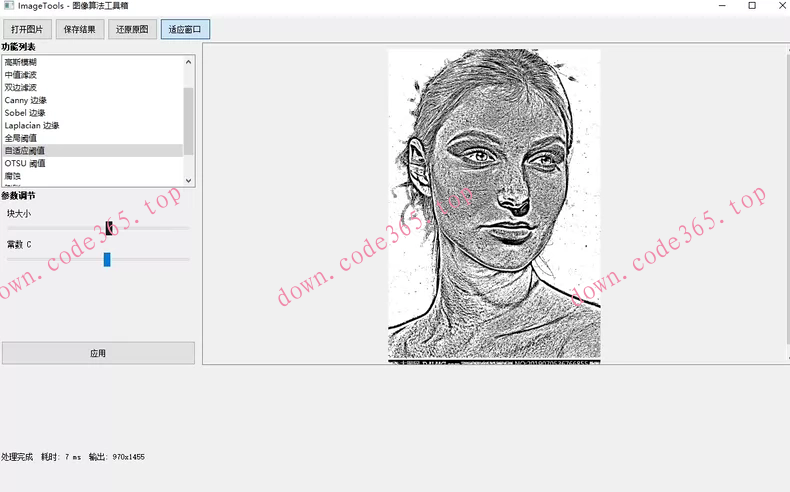Apply settings with the 应用 button
This screenshot has width=790, height=492.
point(98,353)
